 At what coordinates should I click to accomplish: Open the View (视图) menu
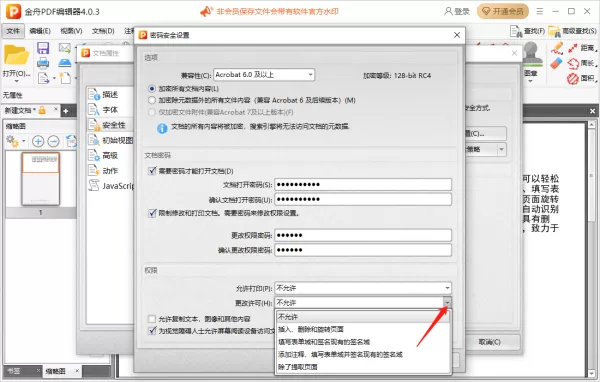click(x=71, y=31)
